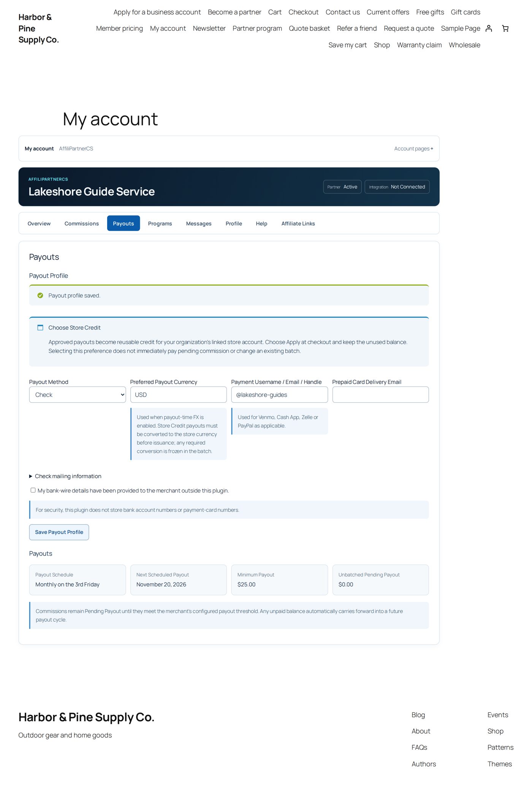The image size is (532, 798).
Task: Focus the Preferred Payout Currency field
Action: pos(179,395)
